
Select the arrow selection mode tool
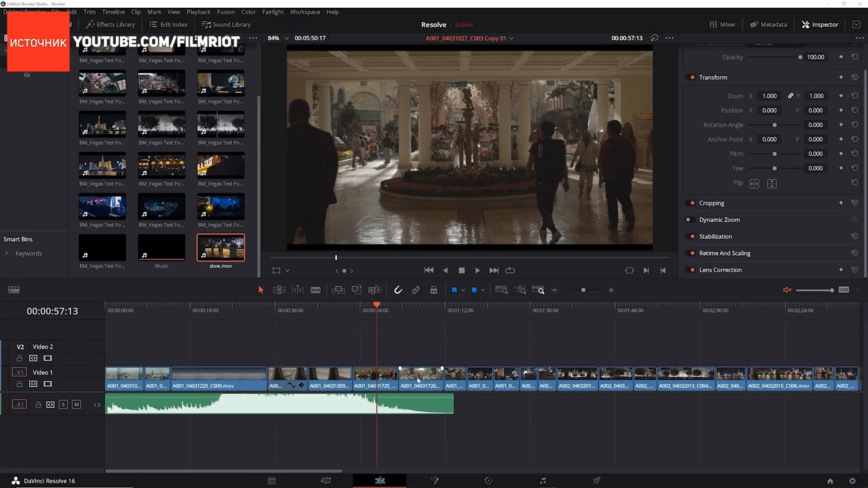[x=261, y=290]
